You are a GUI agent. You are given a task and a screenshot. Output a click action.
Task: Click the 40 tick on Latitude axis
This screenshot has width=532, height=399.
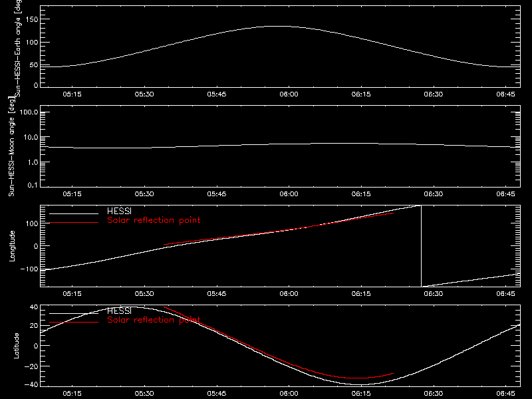click(34, 307)
